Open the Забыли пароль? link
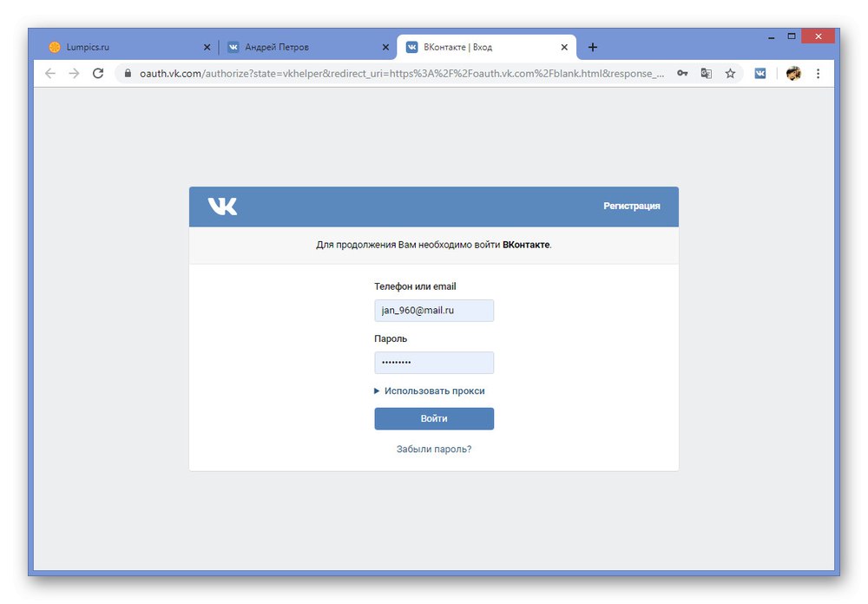Screen dimensions: 868x604 click(x=434, y=449)
